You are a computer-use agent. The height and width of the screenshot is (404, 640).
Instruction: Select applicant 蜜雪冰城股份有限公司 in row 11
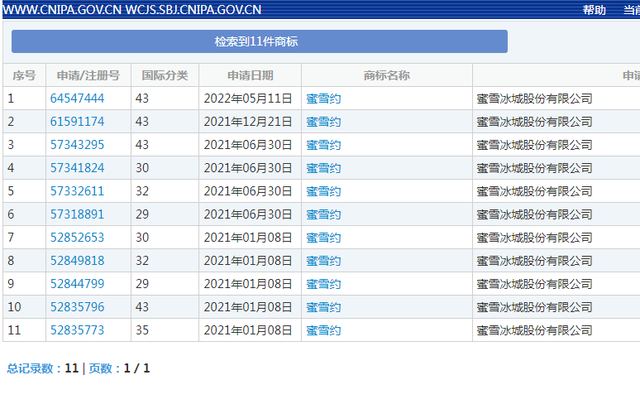click(x=534, y=331)
